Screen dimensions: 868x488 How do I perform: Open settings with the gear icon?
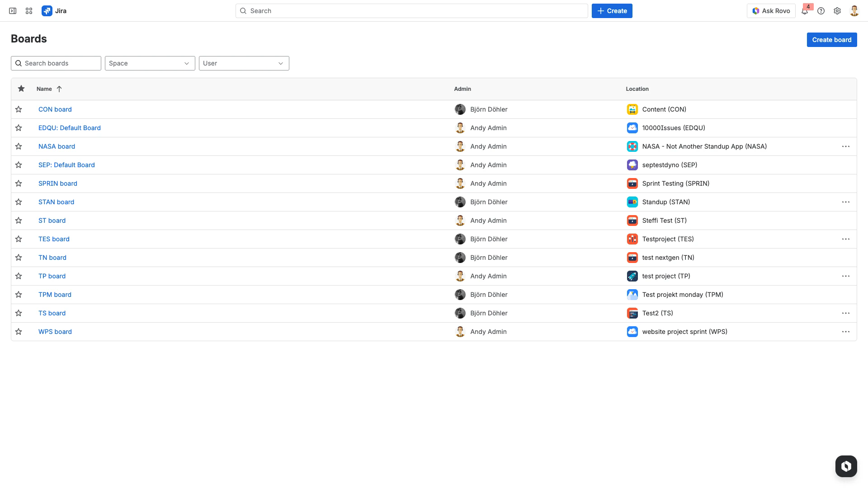[x=837, y=10]
